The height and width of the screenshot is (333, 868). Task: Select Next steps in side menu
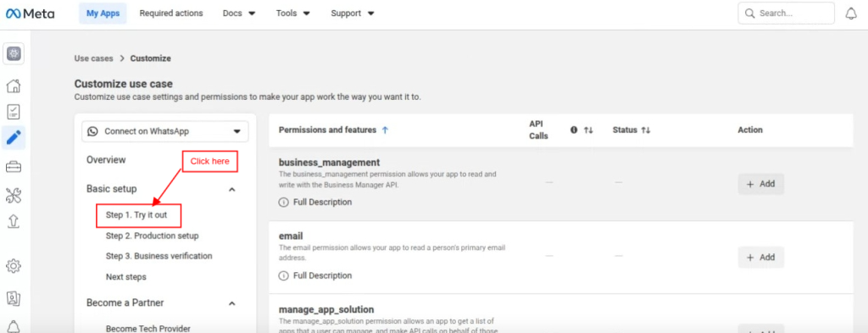tap(126, 276)
